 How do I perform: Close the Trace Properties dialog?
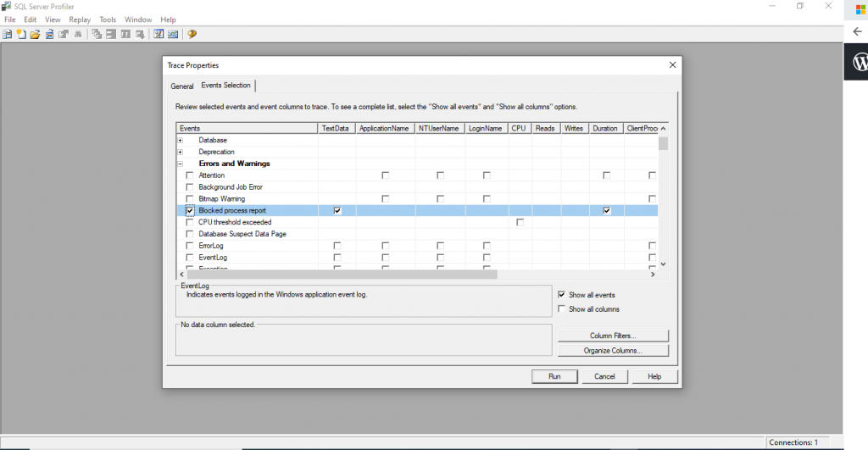672,64
